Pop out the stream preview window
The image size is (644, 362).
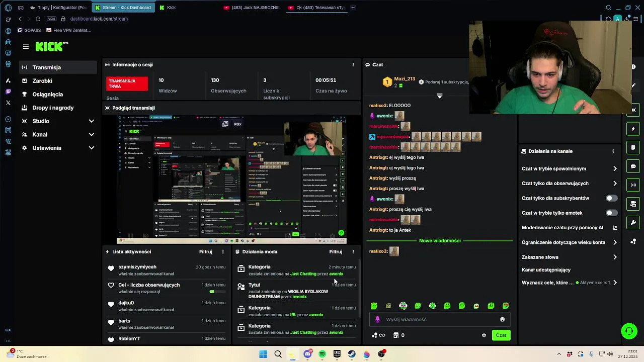pyautogui.click(x=225, y=124)
